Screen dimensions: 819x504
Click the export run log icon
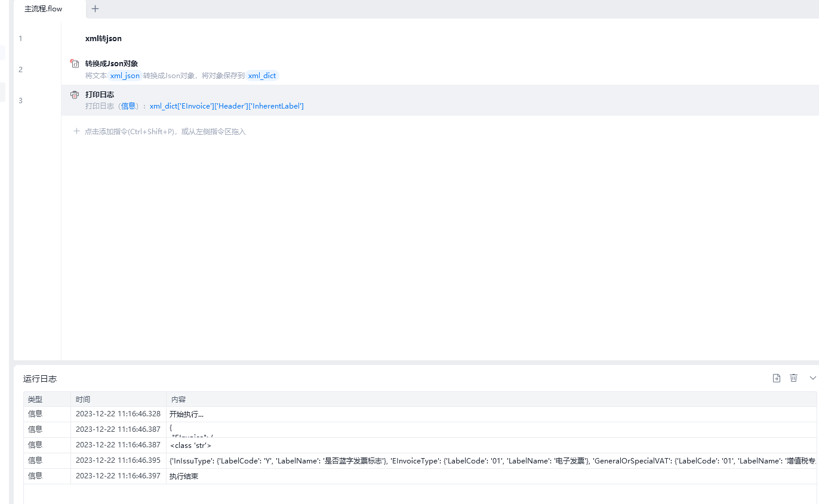[776, 378]
